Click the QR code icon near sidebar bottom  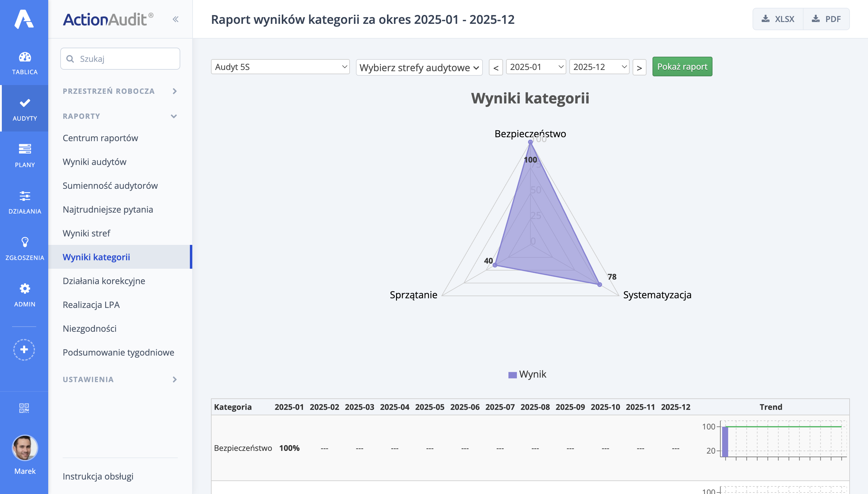(24, 408)
